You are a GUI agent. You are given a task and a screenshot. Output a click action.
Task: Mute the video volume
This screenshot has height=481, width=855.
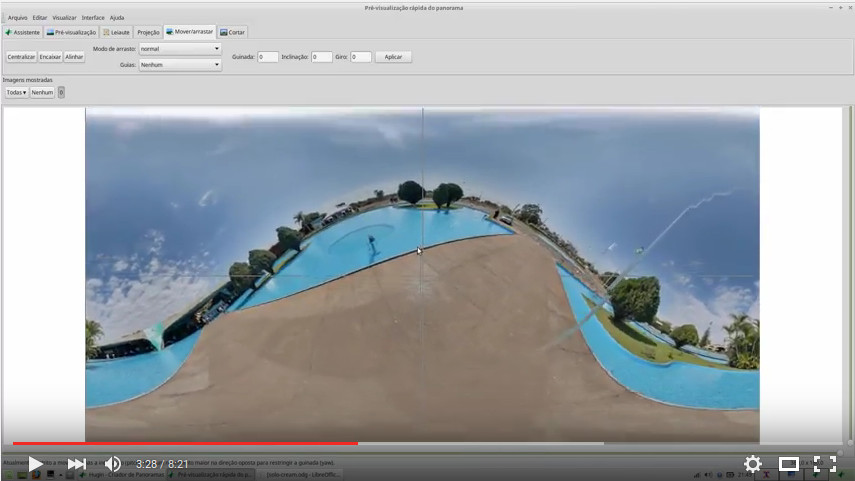tap(113, 464)
